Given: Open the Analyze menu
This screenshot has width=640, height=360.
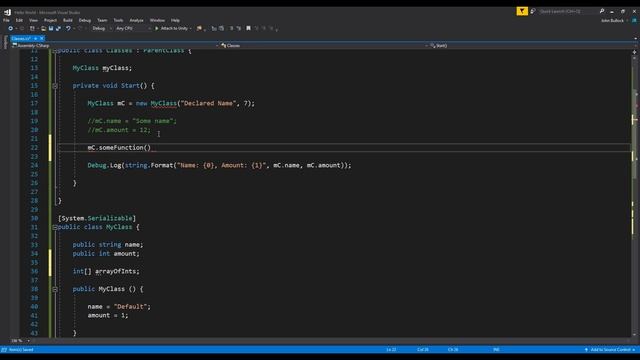Looking at the screenshot, I should coord(136,20).
